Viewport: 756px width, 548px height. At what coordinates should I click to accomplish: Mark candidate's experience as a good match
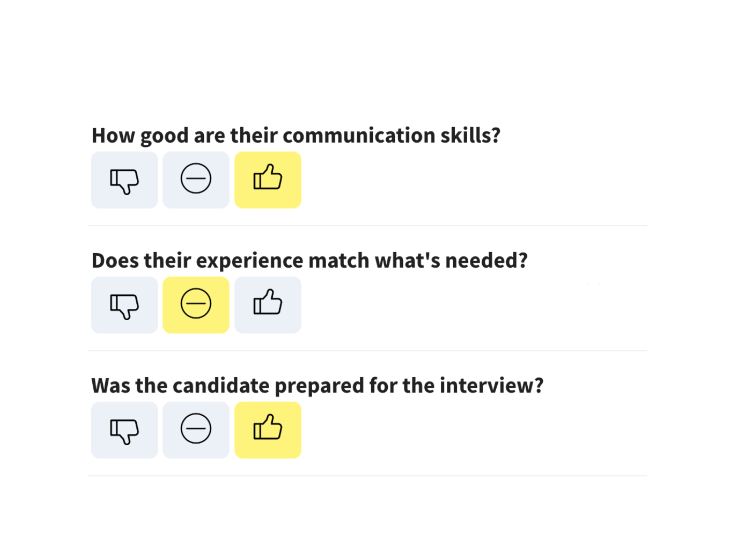(268, 305)
